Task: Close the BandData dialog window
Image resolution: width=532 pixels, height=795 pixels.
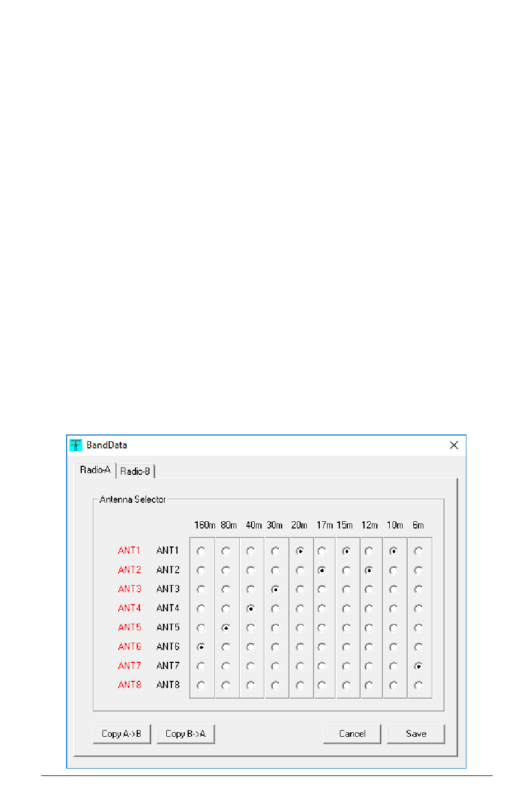Action: [454, 445]
